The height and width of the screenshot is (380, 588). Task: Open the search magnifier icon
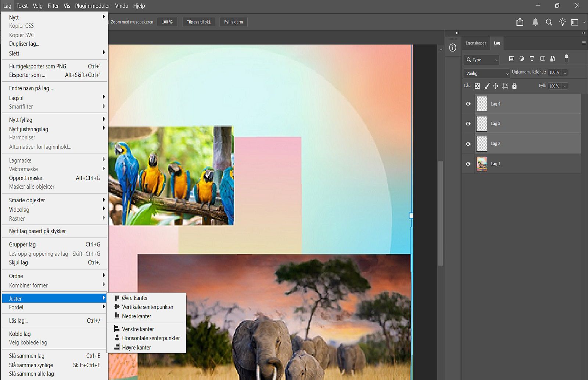pyautogui.click(x=549, y=22)
